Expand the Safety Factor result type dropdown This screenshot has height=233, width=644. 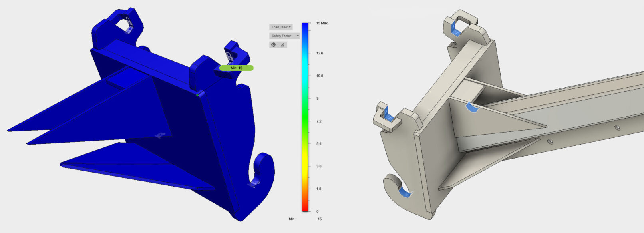[x=284, y=36]
